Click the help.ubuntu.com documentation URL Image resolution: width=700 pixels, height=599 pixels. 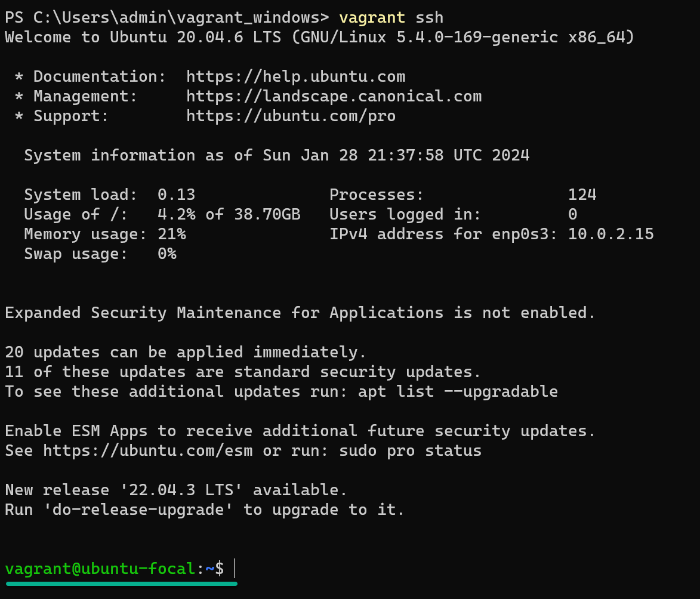click(295, 77)
